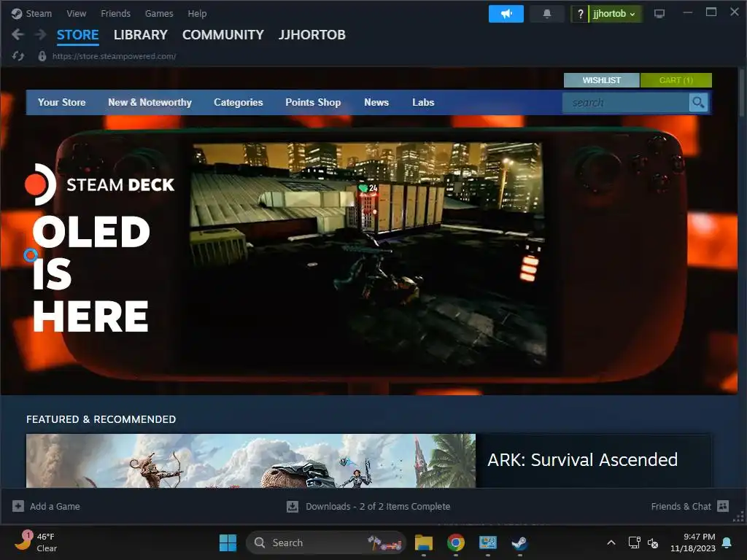The height and width of the screenshot is (560, 747).
Task: Open the JJHORTOB profile tab
Action: (x=312, y=35)
